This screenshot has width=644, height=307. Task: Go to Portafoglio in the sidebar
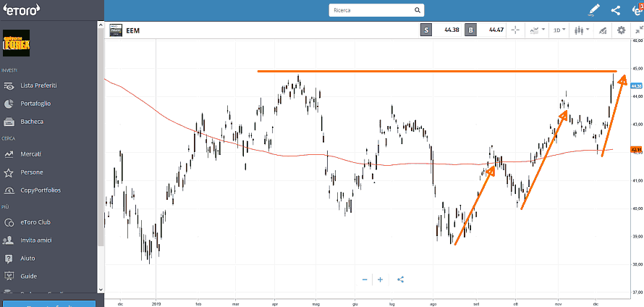[x=35, y=104]
